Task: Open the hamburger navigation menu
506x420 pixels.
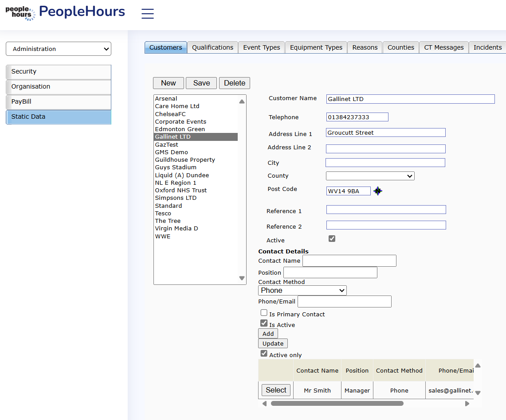Action: pos(148,14)
